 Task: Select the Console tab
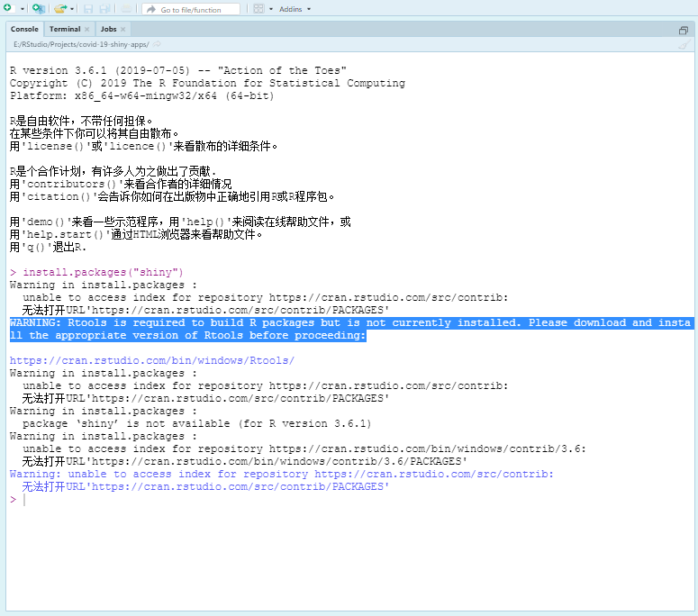24,29
